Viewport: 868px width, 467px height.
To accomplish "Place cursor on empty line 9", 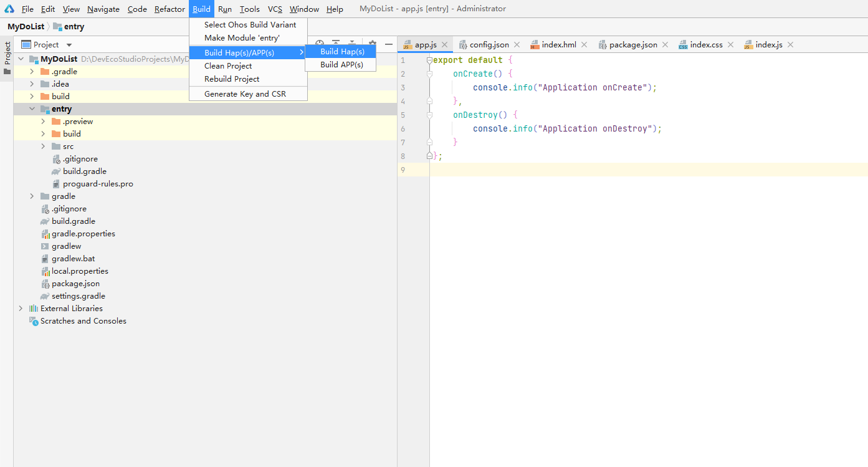I will [x=649, y=170].
